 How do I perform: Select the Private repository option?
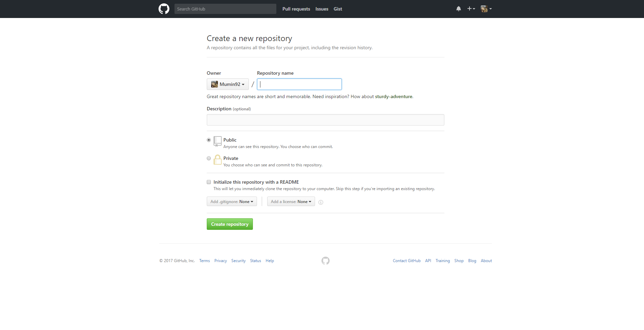click(x=208, y=158)
